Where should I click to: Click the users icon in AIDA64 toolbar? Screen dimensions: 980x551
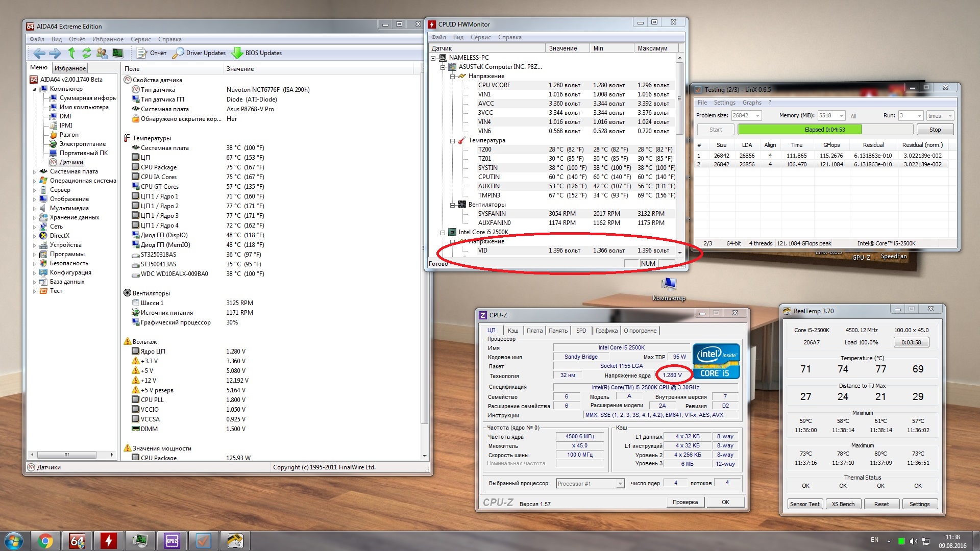(102, 53)
